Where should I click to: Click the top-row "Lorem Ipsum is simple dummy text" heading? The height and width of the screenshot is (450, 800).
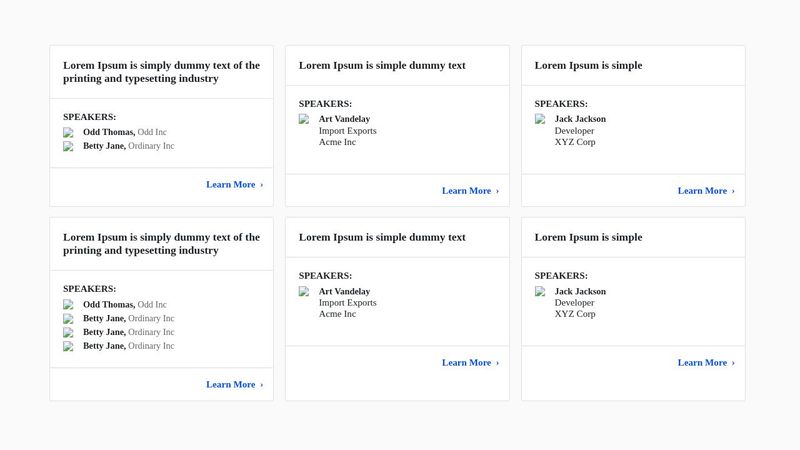pos(382,66)
